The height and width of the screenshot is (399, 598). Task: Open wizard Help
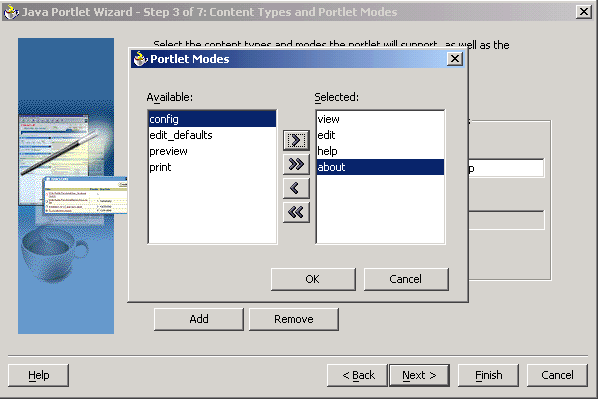(x=39, y=375)
